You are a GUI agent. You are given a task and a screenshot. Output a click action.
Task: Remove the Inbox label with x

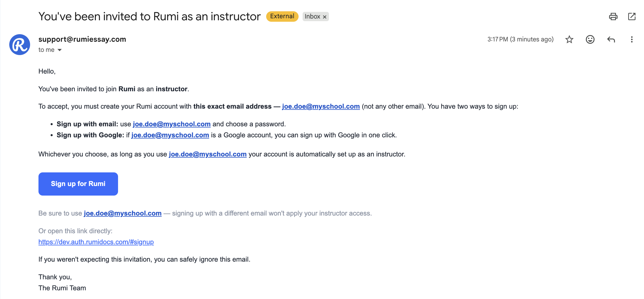[325, 17]
